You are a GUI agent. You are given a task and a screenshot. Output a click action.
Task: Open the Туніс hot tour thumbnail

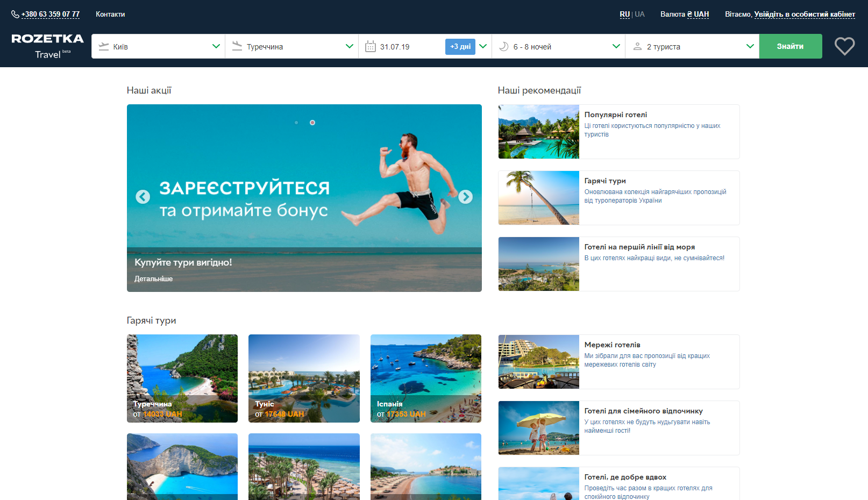point(304,378)
